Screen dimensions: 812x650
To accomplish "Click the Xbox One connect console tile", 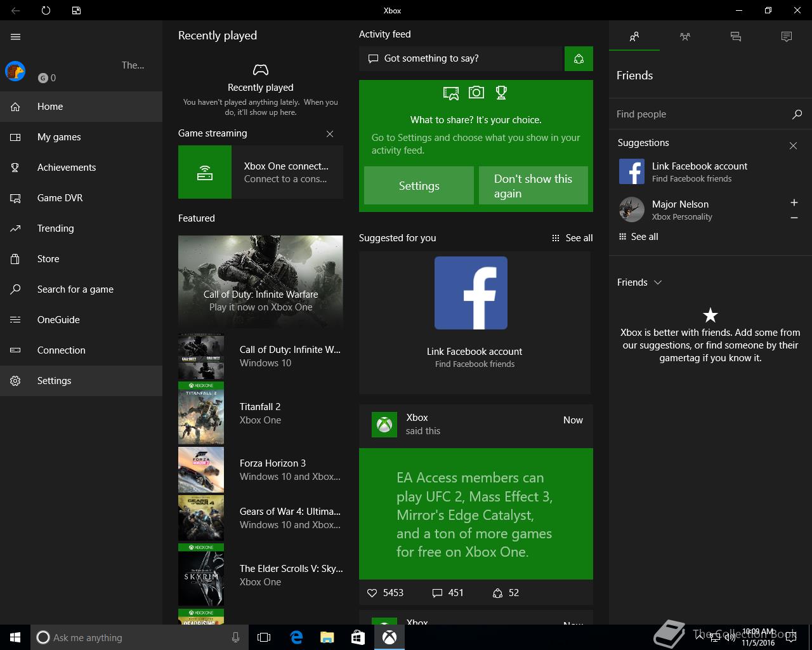I will tap(261, 172).
